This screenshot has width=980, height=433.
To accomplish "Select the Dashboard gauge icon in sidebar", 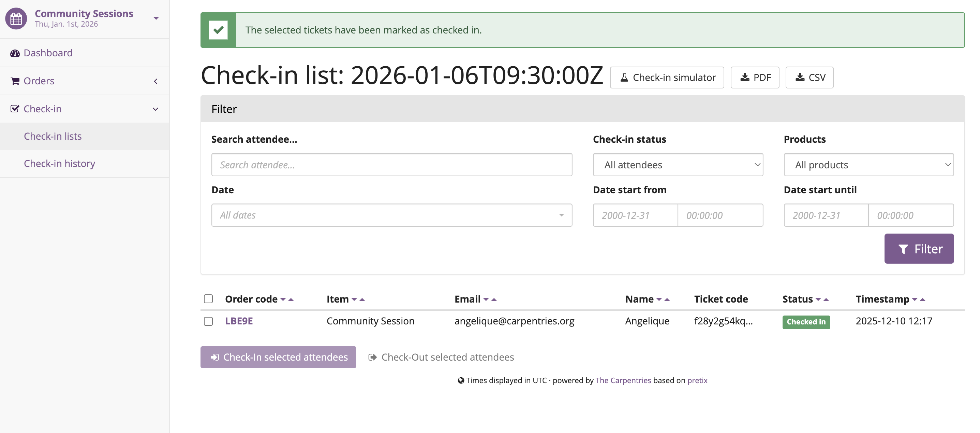I will tap(14, 53).
